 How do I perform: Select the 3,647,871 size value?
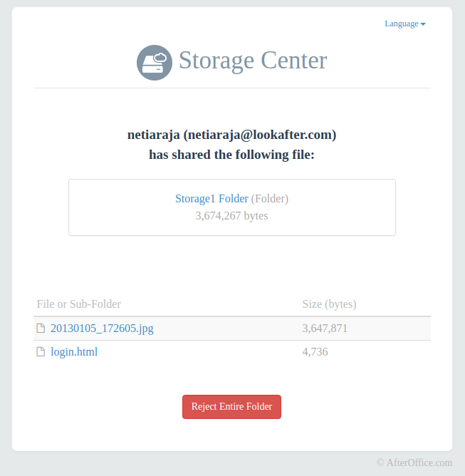click(x=325, y=328)
